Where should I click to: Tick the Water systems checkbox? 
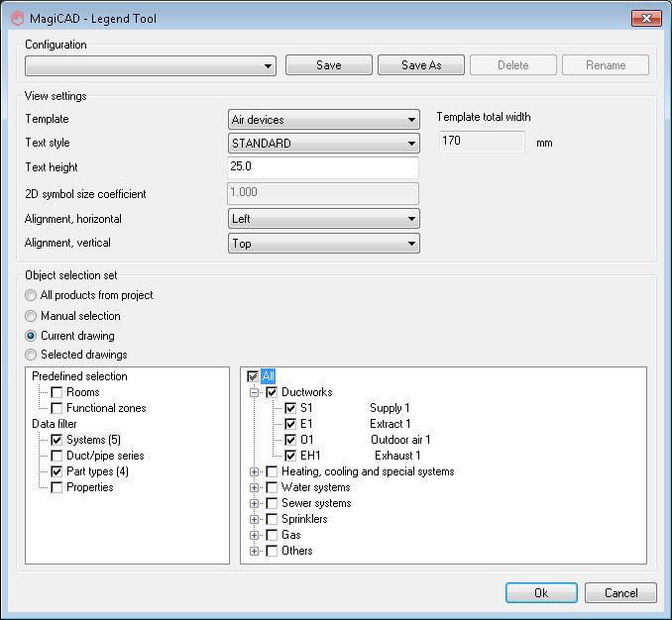[x=272, y=487]
